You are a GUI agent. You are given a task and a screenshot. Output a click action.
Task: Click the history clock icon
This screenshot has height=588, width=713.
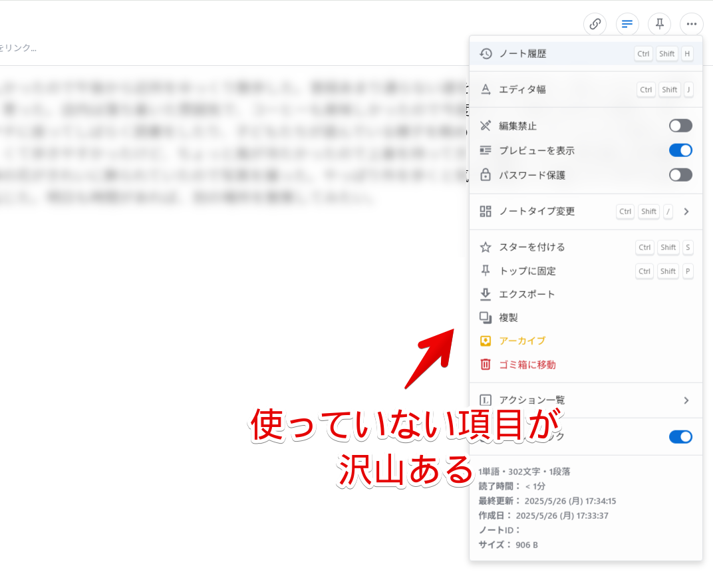tap(486, 54)
